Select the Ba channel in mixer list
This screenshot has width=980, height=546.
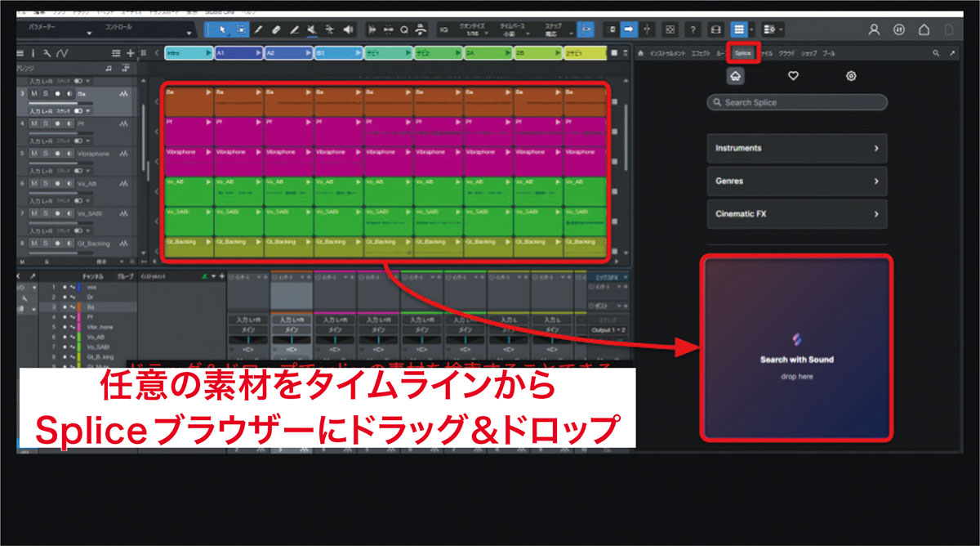click(x=90, y=307)
